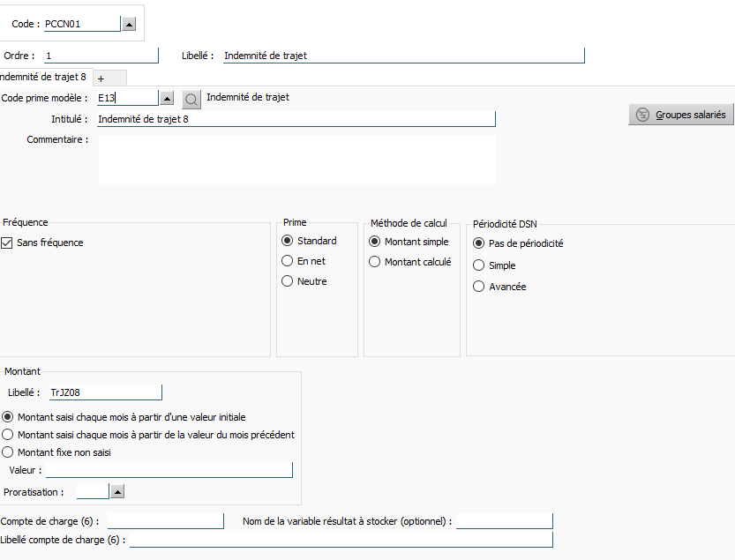Select the En net prime option
735x560 pixels.
tap(288, 260)
